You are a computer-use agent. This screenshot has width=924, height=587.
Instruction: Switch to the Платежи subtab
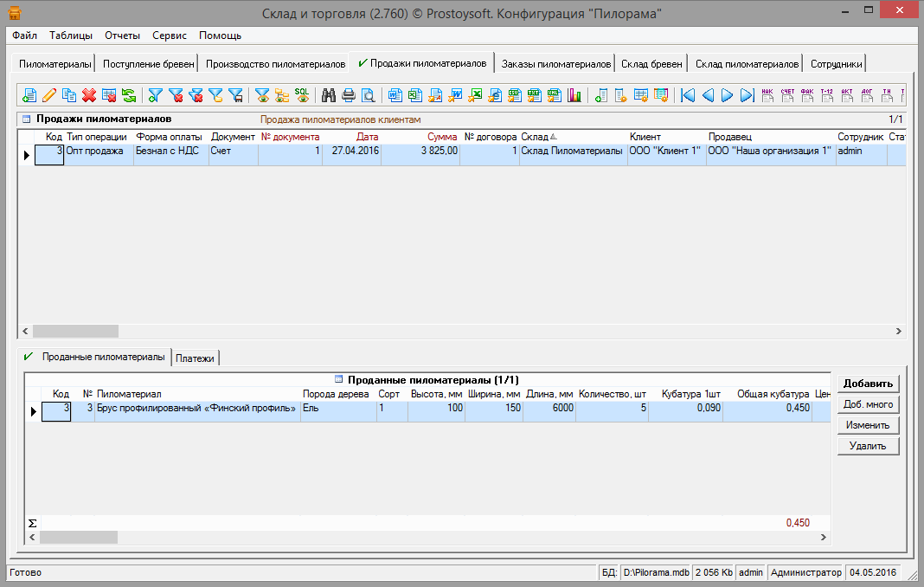(x=195, y=358)
